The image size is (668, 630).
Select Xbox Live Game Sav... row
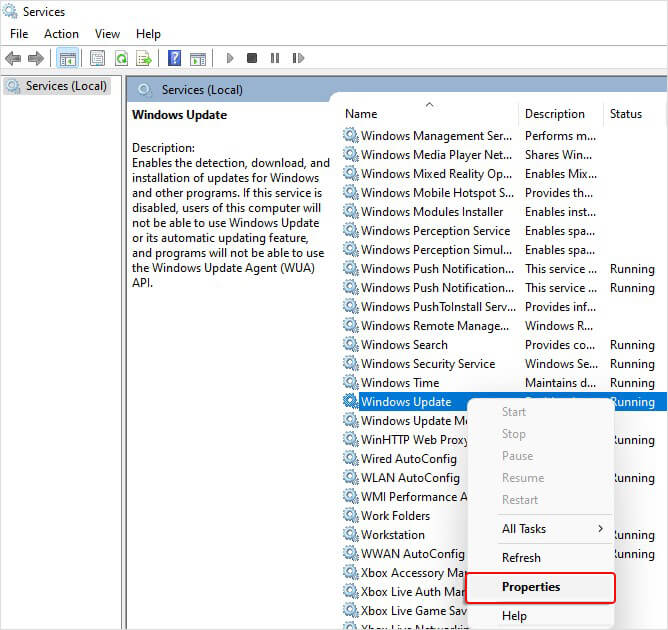414,611
